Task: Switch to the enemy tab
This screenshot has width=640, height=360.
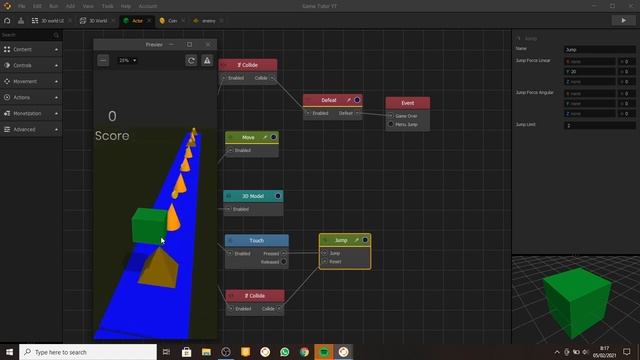Action: point(207,20)
